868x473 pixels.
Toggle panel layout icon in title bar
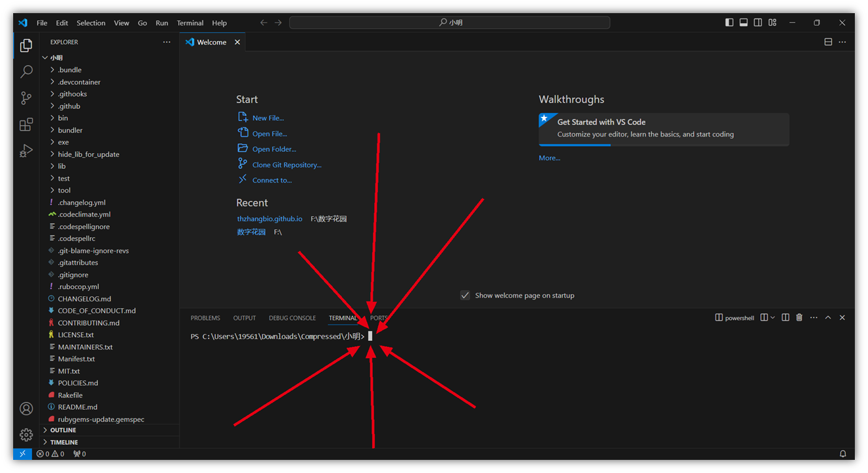(744, 22)
